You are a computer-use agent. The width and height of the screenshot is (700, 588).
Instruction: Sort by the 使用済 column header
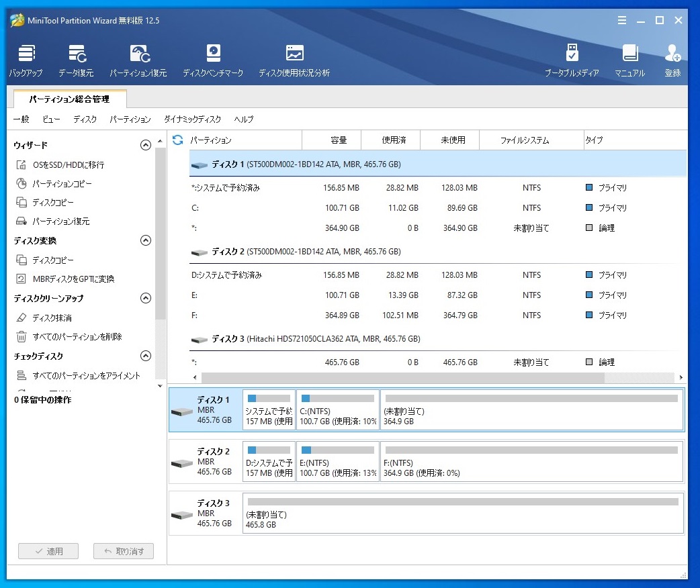click(390, 140)
